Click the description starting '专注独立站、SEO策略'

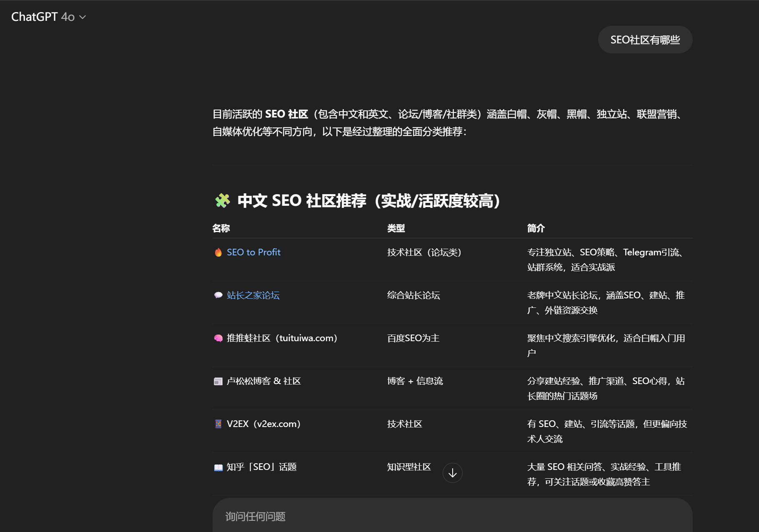[605, 260]
